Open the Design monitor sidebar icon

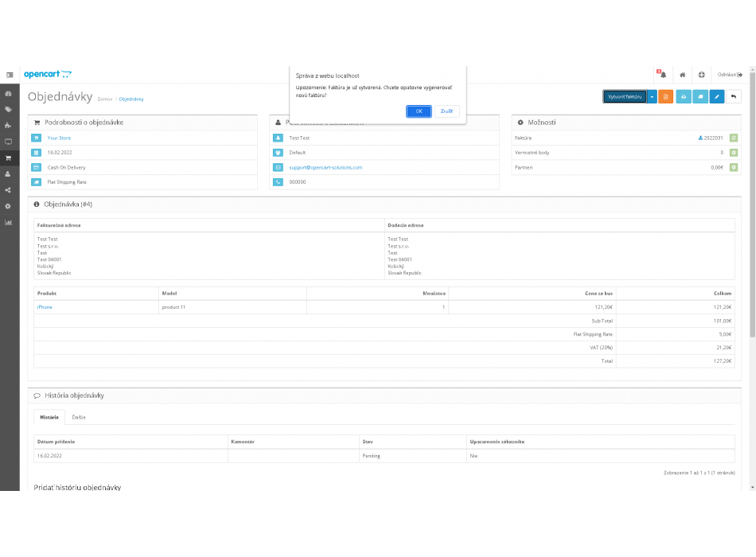point(8,142)
